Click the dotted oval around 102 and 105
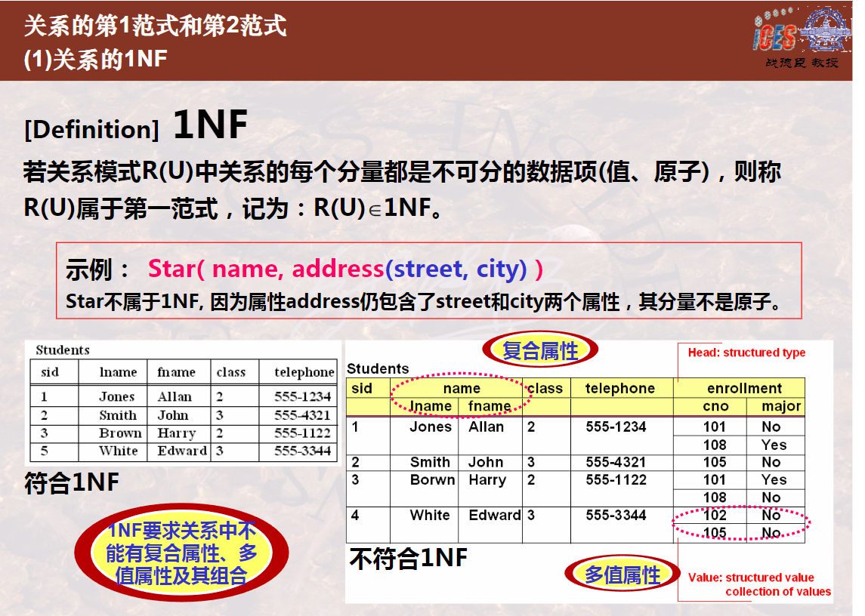Image resolution: width=865 pixels, height=616 pixels. coord(741,523)
